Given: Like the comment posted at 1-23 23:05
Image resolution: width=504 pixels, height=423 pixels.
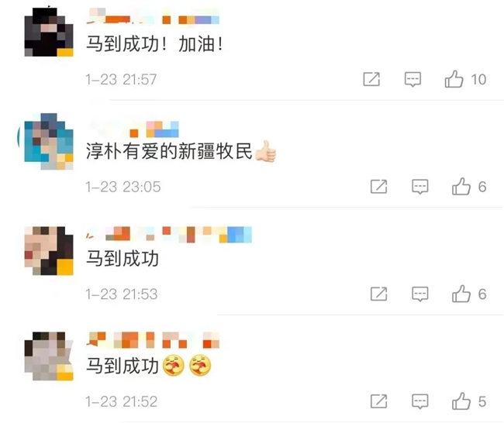Looking at the screenshot, I should point(461,187).
